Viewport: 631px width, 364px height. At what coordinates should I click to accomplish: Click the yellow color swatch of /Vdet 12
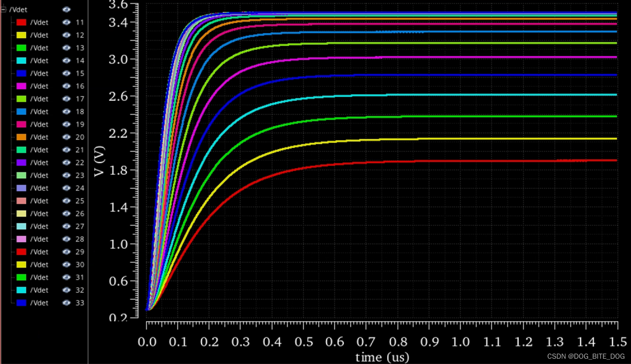pos(21,35)
